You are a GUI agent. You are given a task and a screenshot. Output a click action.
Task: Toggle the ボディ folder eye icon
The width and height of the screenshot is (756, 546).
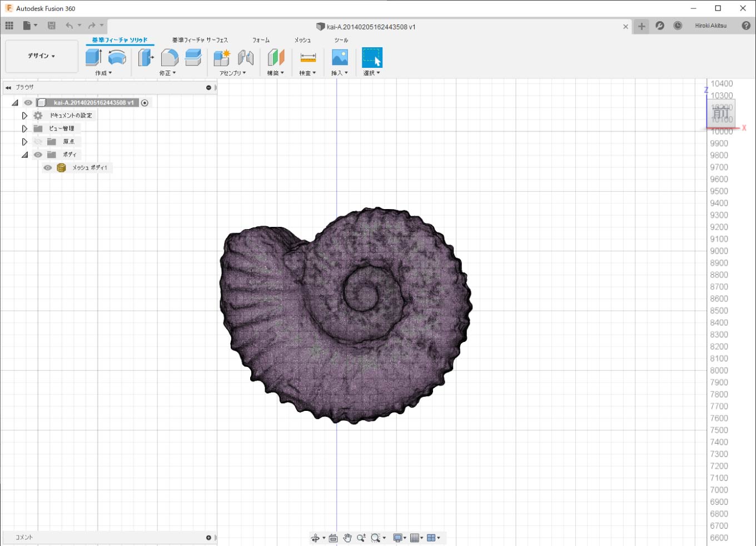tap(38, 155)
